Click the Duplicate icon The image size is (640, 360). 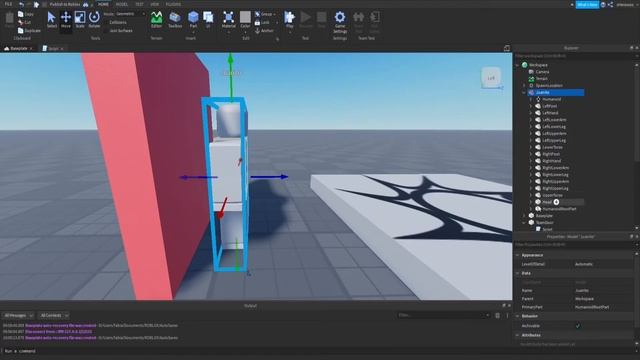(21, 30)
